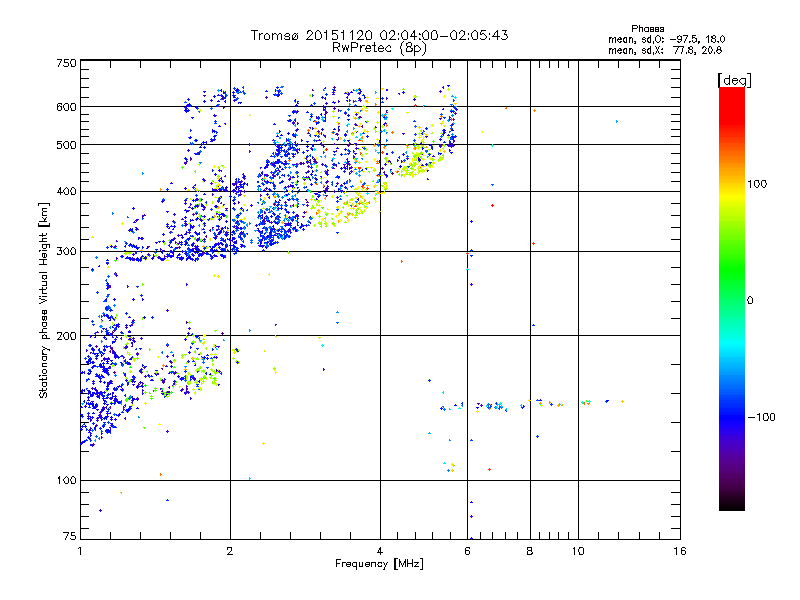Click the x-axis tick label "16"

680,551
